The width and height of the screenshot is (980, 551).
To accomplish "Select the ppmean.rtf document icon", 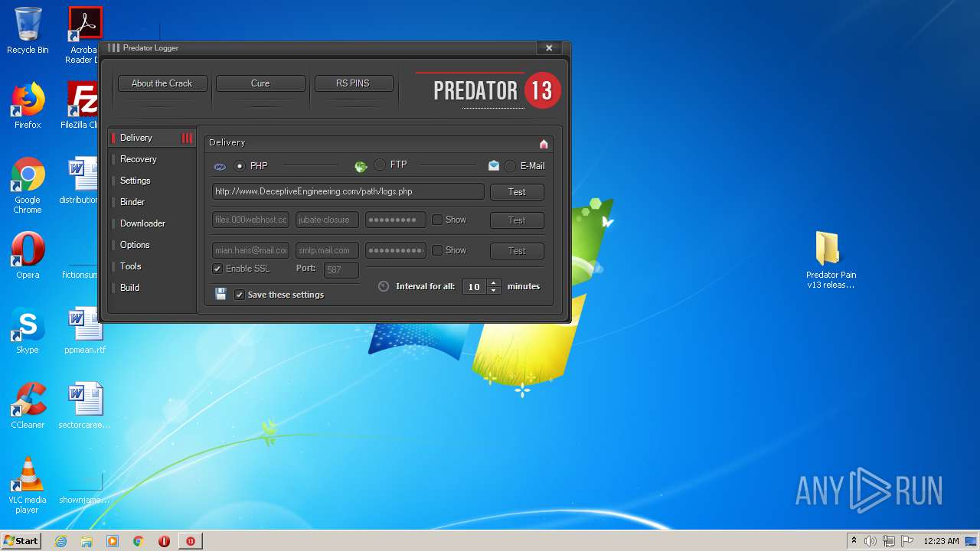I will pos(85,331).
